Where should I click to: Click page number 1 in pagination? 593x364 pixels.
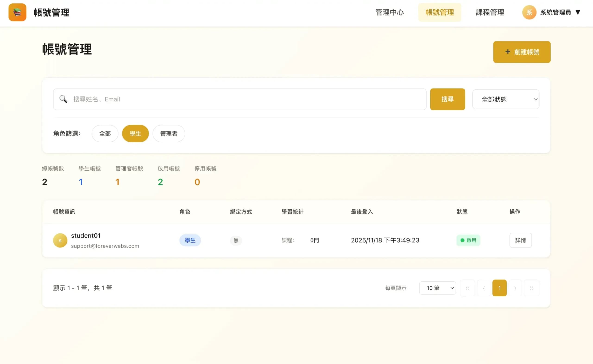tap(499, 288)
